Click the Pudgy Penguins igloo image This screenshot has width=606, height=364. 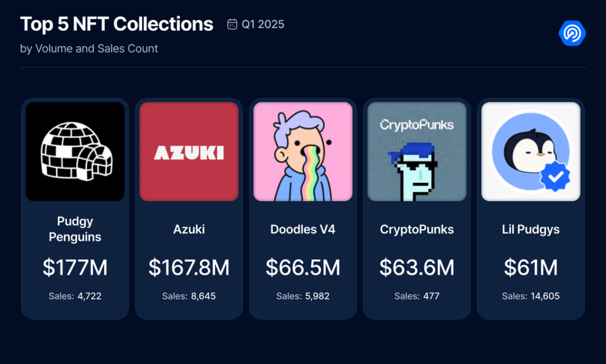pyautogui.click(x=75, y=152)
